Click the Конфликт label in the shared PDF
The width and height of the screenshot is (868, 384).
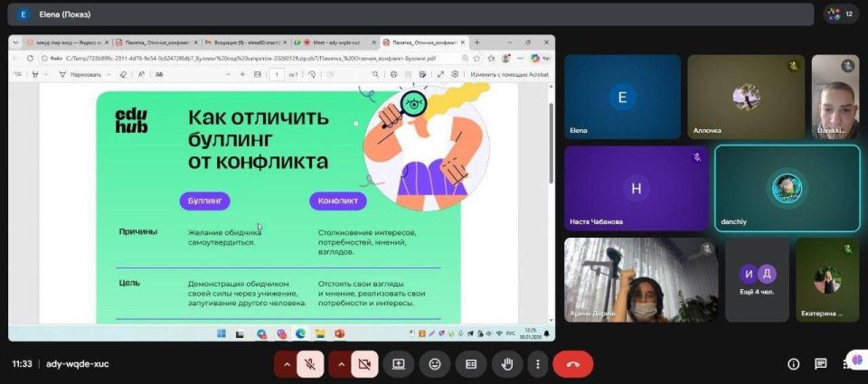pos(337,201)
